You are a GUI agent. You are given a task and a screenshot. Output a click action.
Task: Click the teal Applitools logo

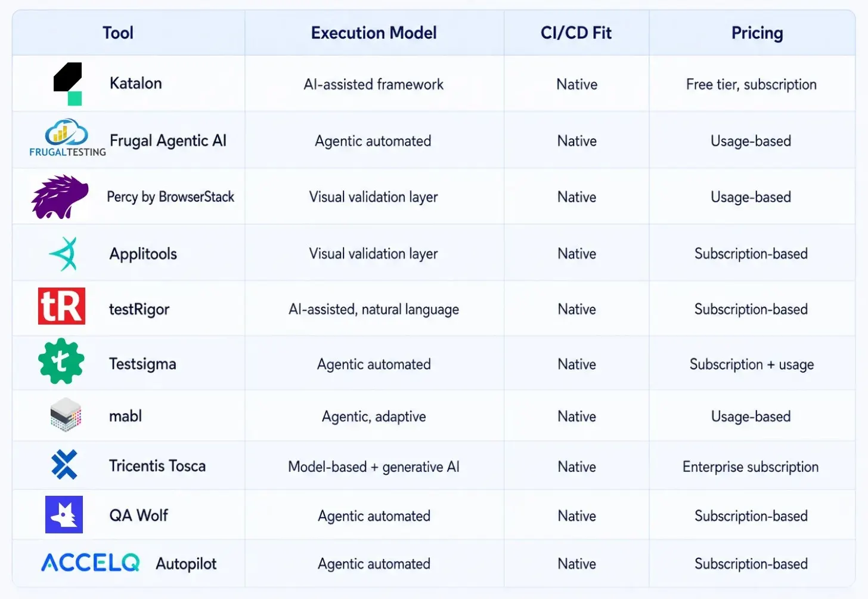pos(64,254)
